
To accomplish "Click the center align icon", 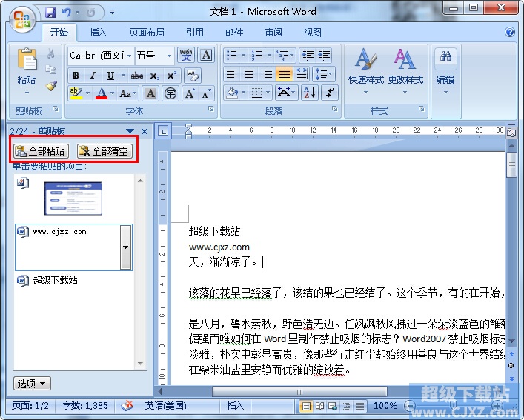I will (249, 74).
